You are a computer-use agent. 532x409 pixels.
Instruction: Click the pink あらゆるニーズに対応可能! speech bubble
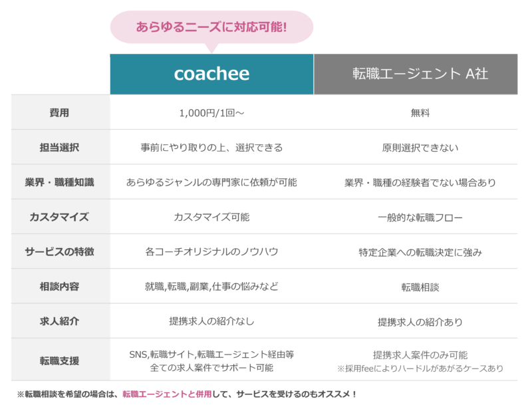pos(211,27)
